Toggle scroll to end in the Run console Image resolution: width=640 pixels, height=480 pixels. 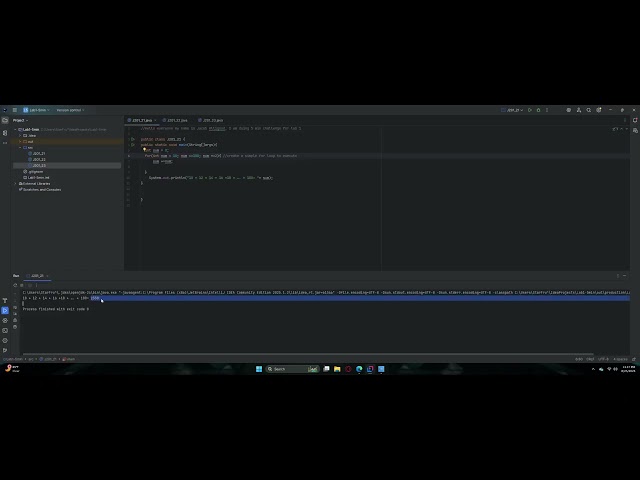pos(15,314)
